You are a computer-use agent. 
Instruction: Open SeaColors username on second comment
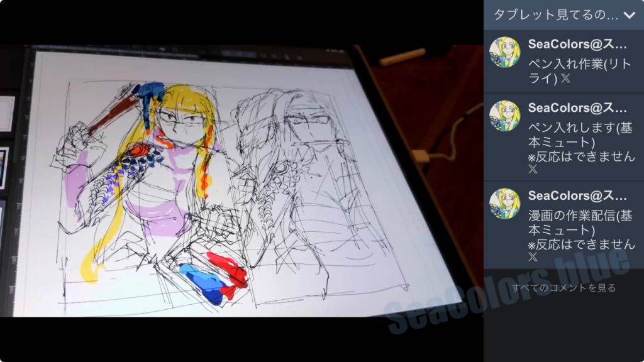577,107
